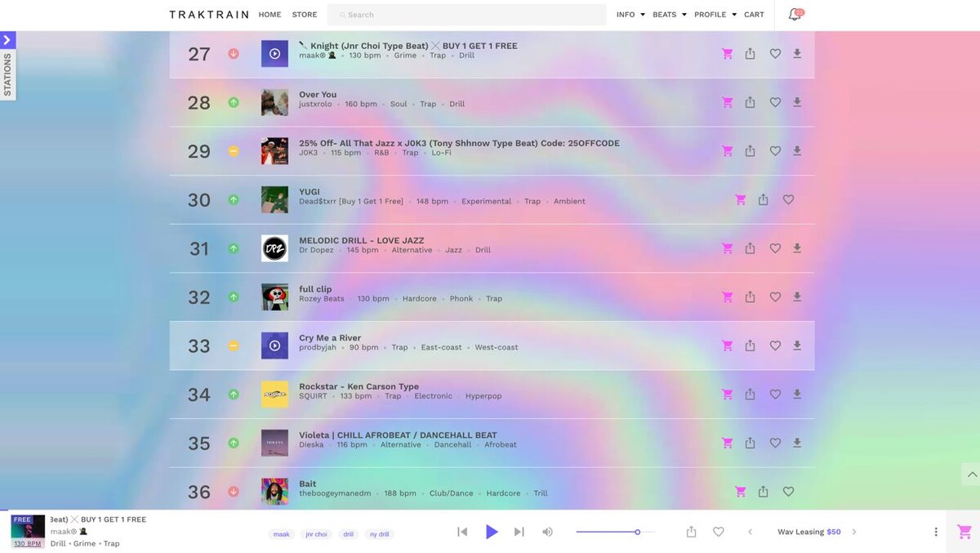Open the CART page
Screen dimensions: 980x553
point(754,15)
